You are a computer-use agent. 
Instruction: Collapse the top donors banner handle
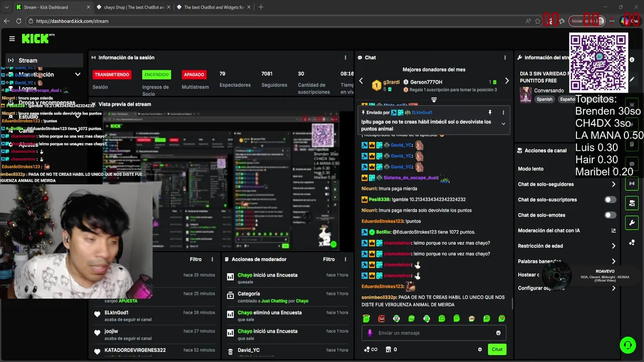point(434,100)
